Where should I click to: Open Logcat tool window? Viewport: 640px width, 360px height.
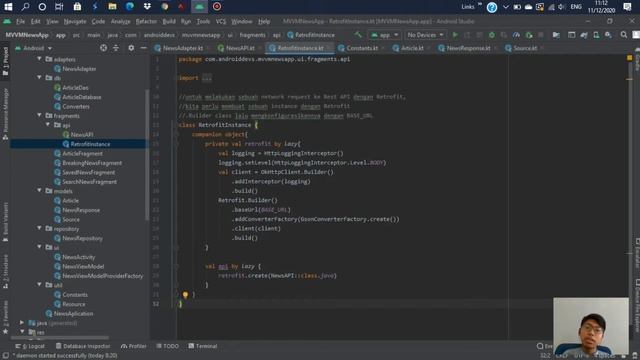30,346
